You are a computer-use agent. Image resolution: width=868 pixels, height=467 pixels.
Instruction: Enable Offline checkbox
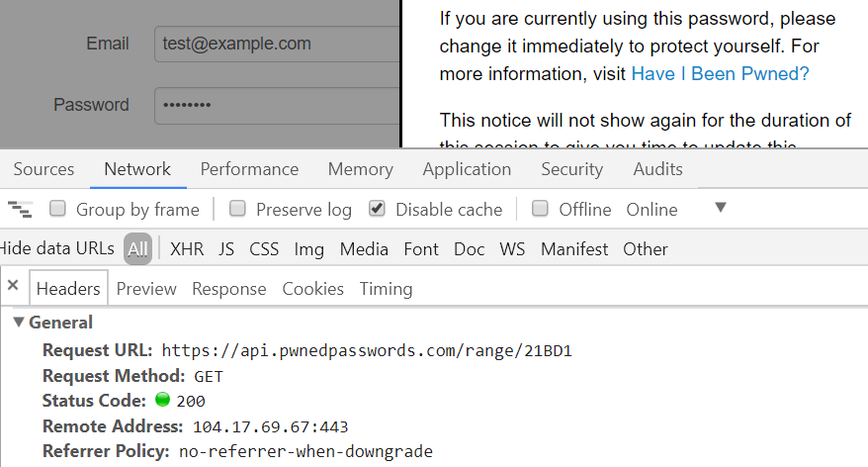coord(540,209)
